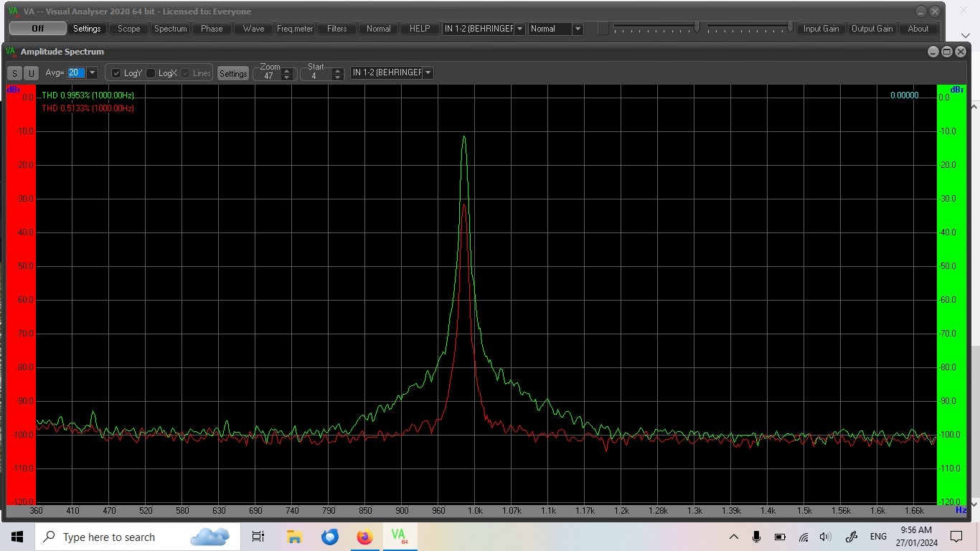Open the Wave generator
The height and width of the screenshot is (551, 980).
click(253, 29)
